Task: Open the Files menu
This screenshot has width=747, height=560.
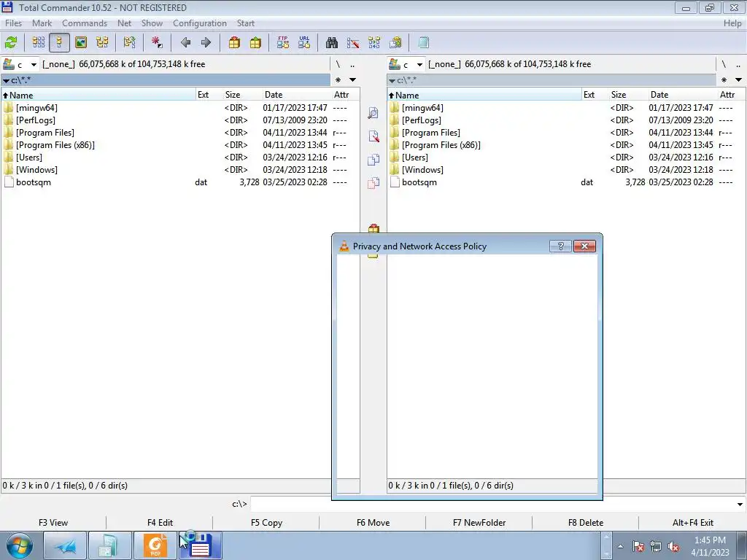Action: [13, 23]
